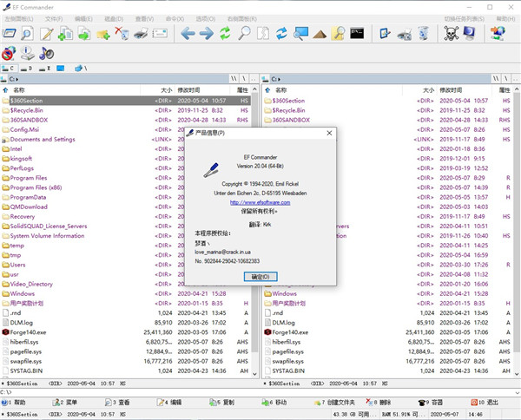Click the printer icon in the toolbar
Screen dimensions: 521x420
(142, 34)
